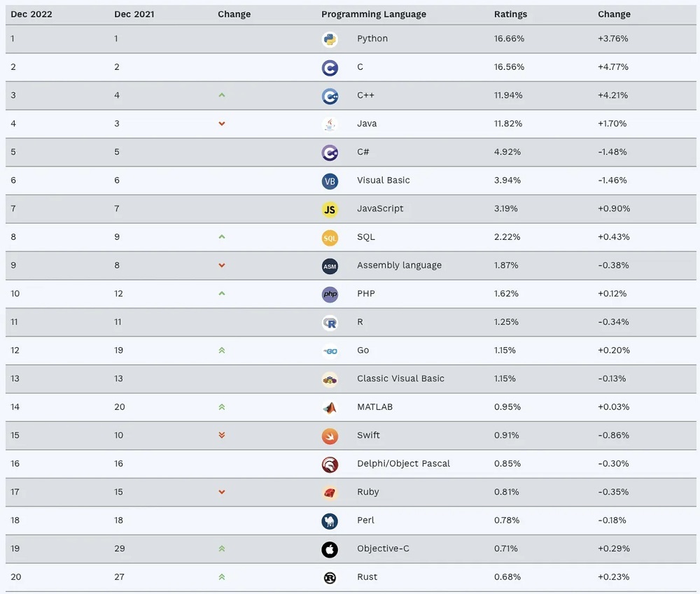The height and width of the screenshot is (594, 700).
Task: Click the green up arrow in C++ row
Action: 222,95
